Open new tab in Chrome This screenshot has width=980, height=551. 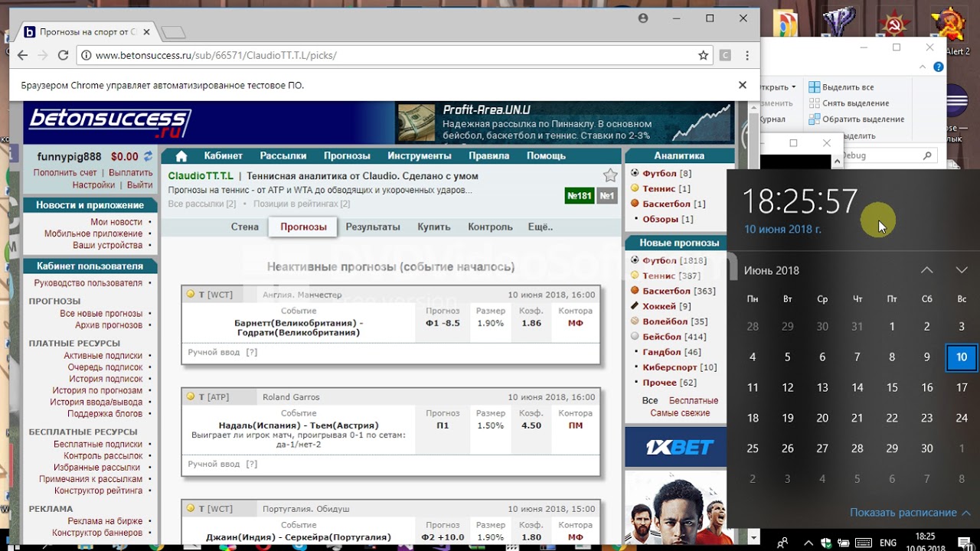tap(174, 32)
